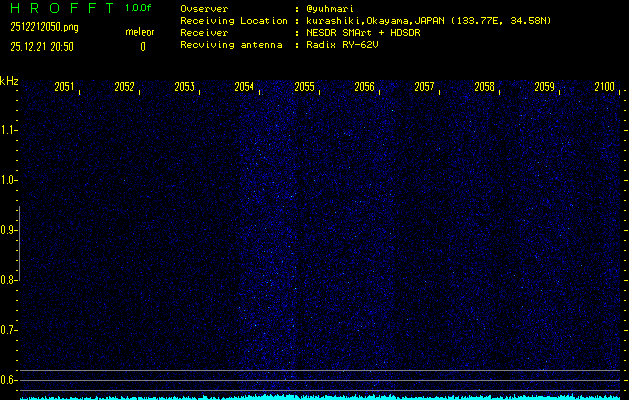
Task: Click the 1.1 kHz axis label
Action: point(7,130)
